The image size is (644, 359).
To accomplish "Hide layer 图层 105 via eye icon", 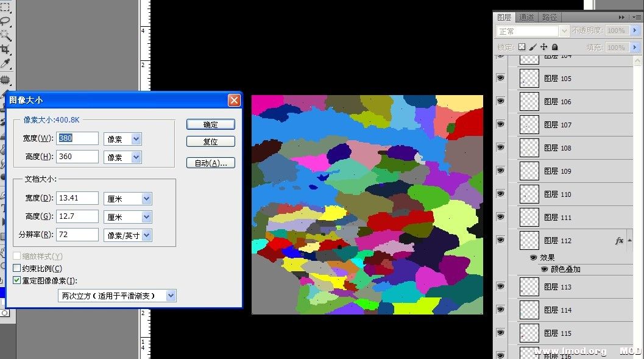I will (x=501, y=77).
